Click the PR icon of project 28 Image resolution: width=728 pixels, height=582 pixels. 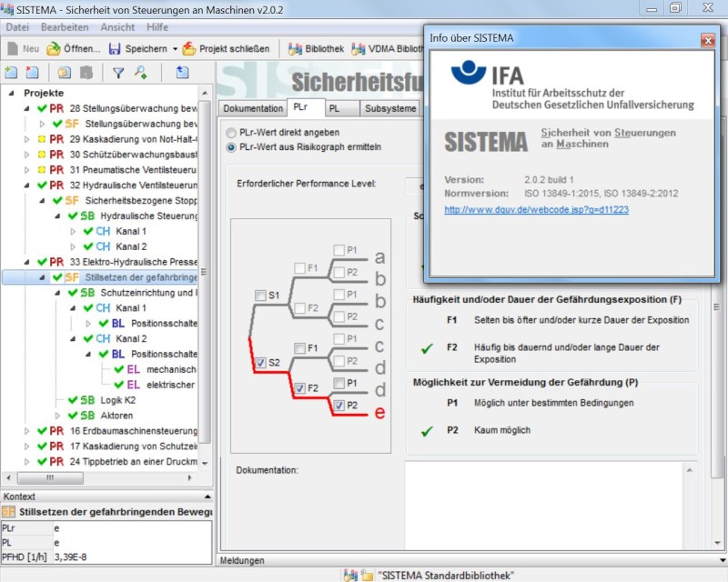click(x=56, y=108)
